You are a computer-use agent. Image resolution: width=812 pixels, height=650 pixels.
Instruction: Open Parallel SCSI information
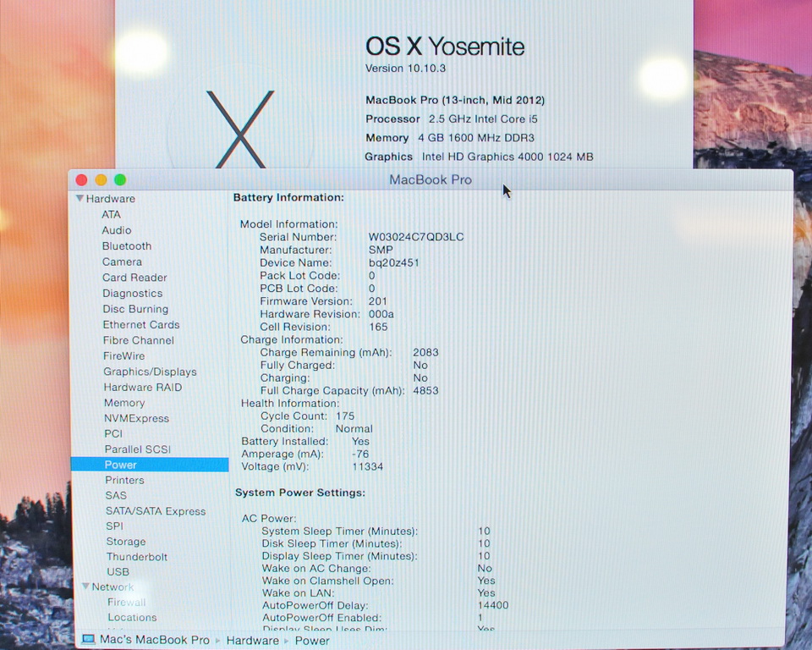click(138, 449)
